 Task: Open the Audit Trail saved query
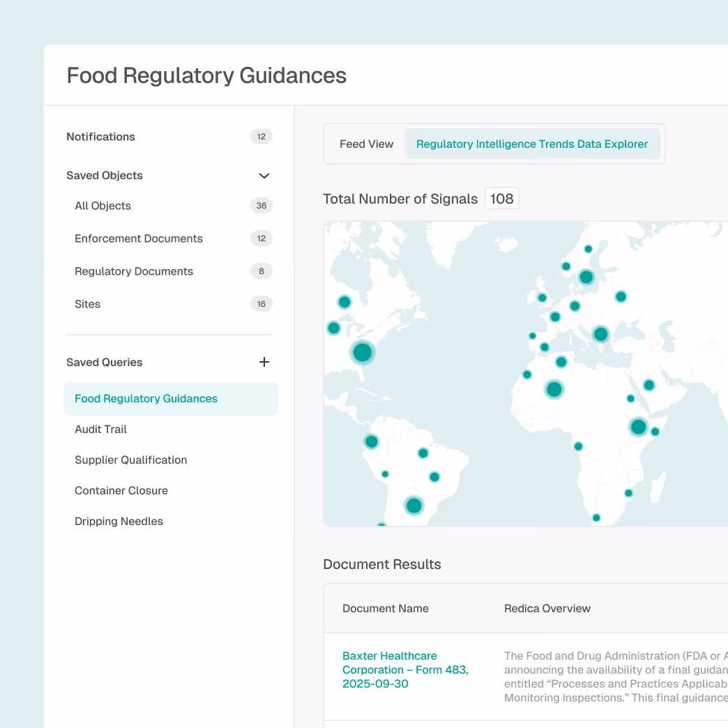100,429
